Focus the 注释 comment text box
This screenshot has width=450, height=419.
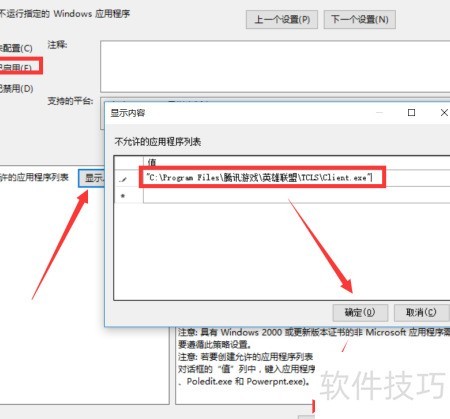point(275,66)
